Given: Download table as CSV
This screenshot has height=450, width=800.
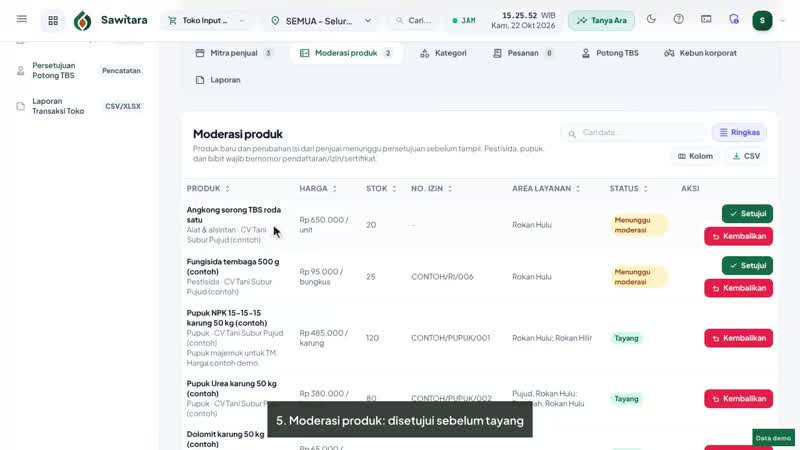Looking at the screenshot, I should click(x=746, y=156).
